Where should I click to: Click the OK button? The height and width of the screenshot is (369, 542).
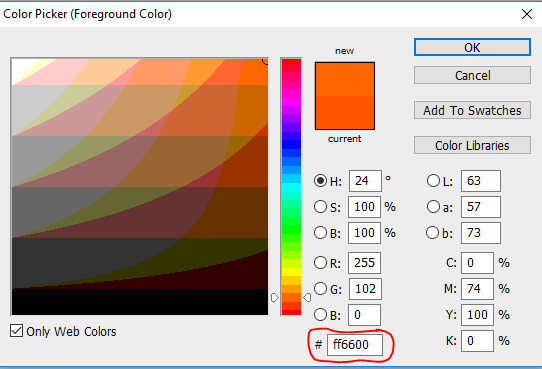click(472, 47)
